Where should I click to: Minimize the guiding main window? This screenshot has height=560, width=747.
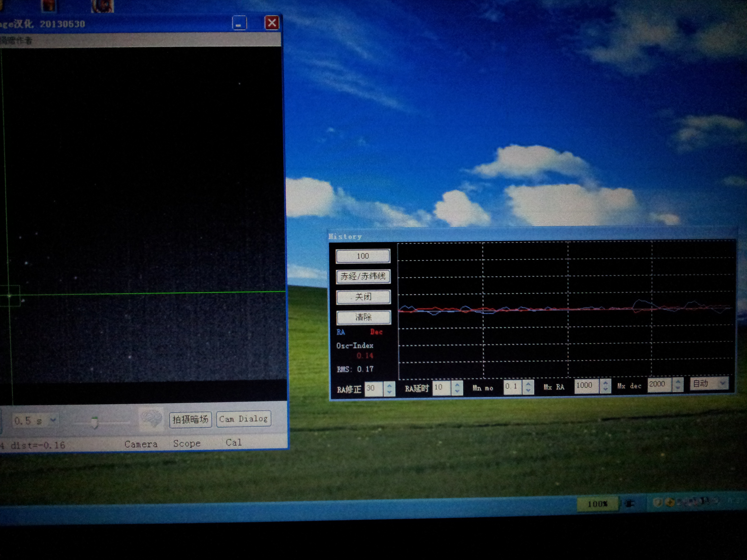click(239, 23)
